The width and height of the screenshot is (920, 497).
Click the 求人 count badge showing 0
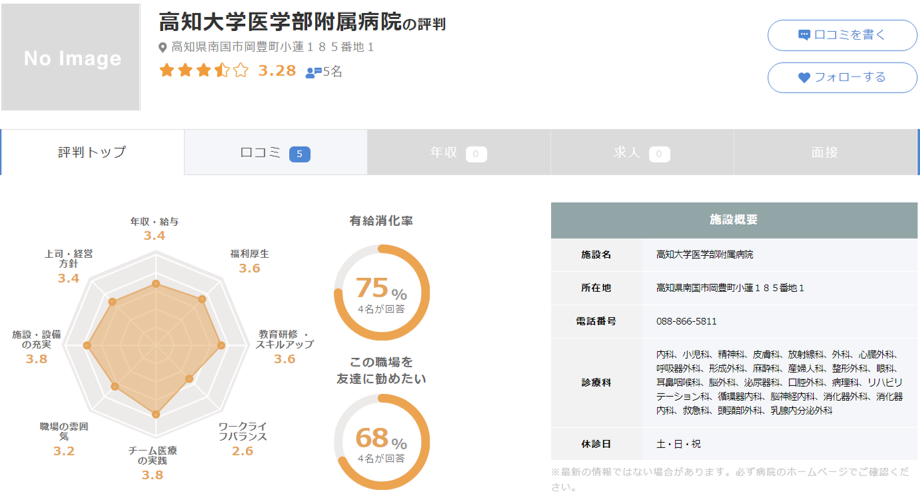(659, 154)
